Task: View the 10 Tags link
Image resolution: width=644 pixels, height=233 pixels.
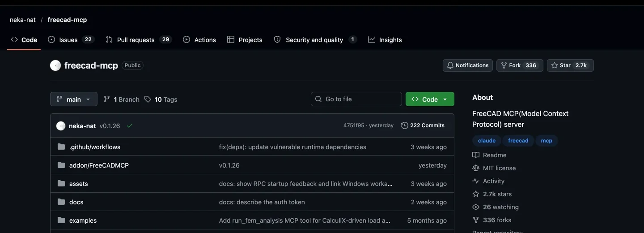Action: coord(161,99)
